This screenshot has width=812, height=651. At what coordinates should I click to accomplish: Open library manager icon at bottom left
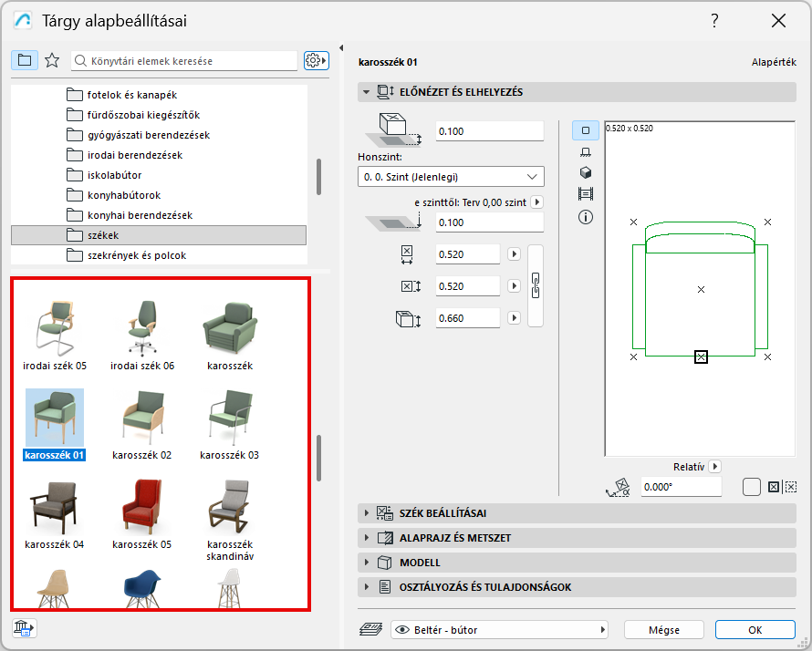click(x=24, y=628)
